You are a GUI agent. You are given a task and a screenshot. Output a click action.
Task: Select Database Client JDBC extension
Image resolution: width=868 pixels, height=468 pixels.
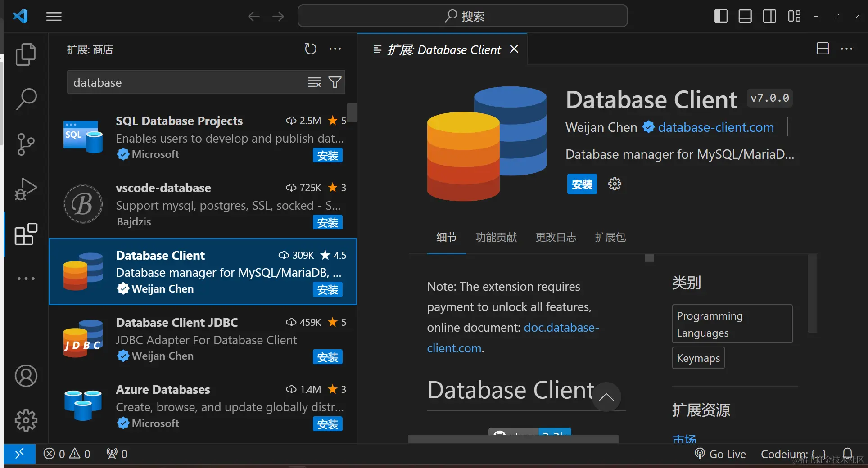click(x=203, y=339)
